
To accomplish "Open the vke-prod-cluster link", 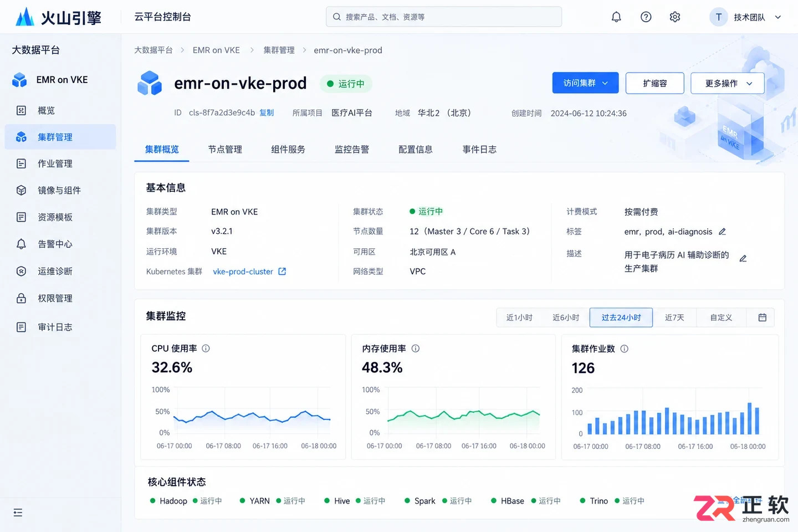I will 243,272.
